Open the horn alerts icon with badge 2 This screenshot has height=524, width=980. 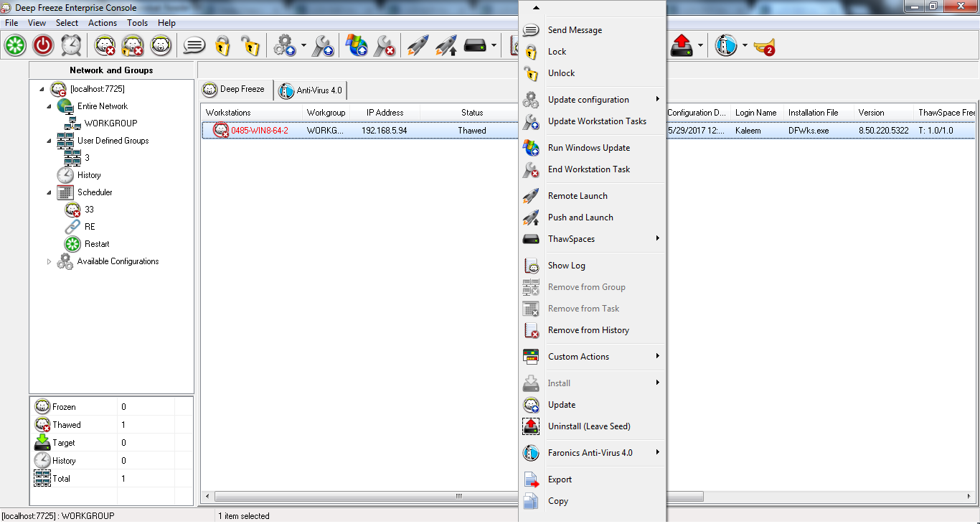(x=764, y=47)
